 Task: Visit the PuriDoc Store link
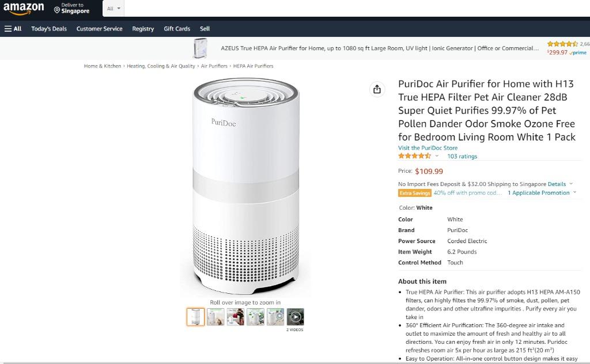pos(428,148)
